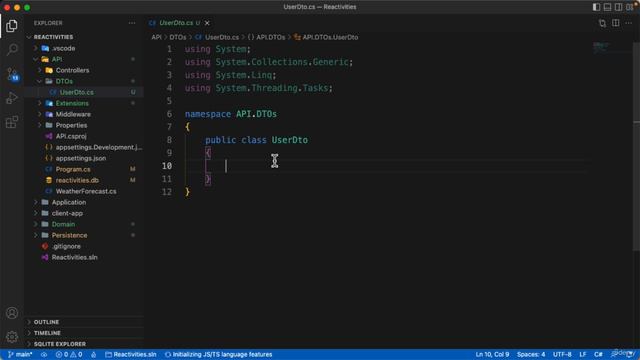
Task: Toggle the bottom panel
Action: (x=607, y=7)
